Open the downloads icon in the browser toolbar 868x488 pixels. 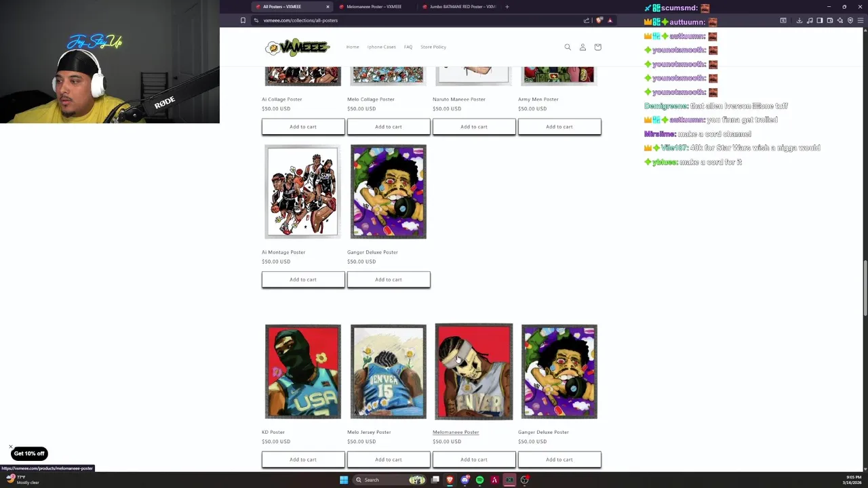pos(800,20)
